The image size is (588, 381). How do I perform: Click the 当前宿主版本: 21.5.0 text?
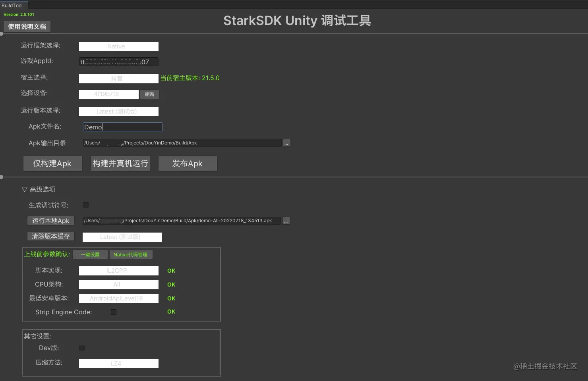[x=190, y=78]
